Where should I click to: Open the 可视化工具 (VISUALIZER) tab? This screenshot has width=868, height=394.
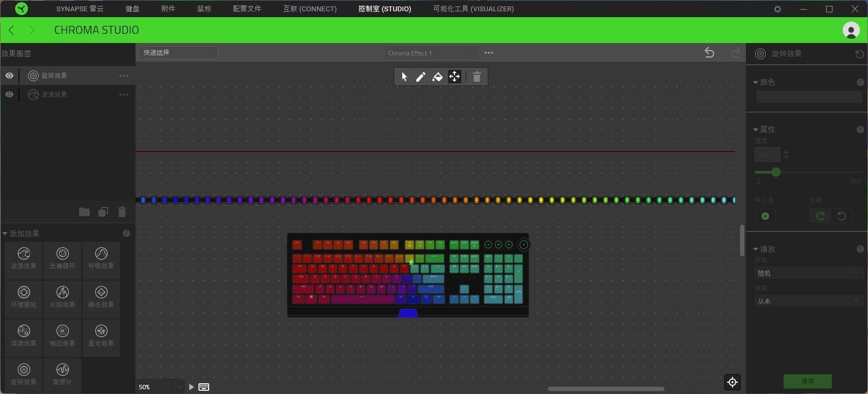[x=474, y=9]
